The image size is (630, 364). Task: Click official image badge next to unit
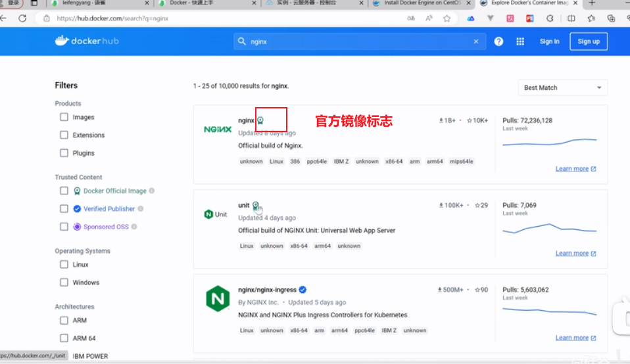[256, 206]
